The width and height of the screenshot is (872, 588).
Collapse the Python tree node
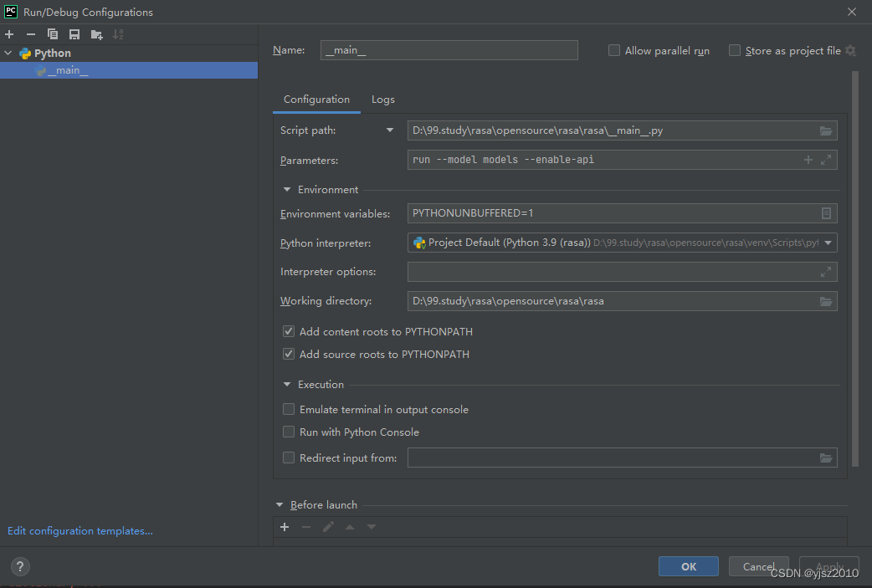pos(8,54)
